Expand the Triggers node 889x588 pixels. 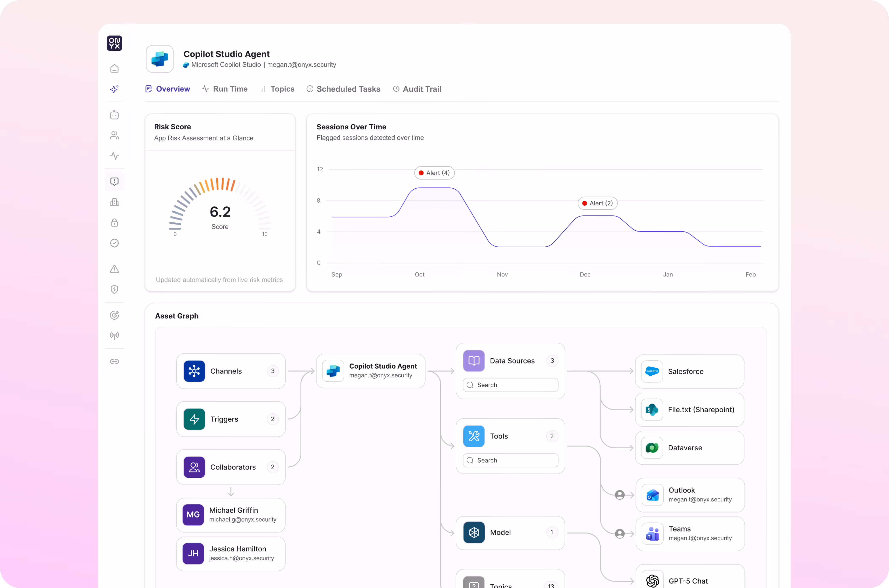click(231, 419)
